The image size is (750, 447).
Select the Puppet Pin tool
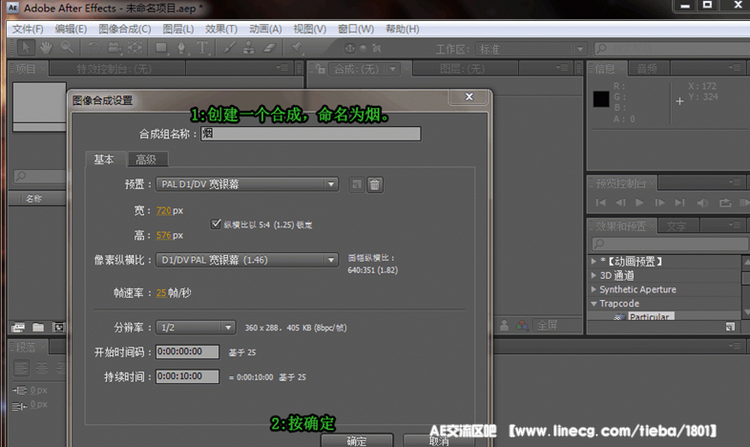[297, 47]
